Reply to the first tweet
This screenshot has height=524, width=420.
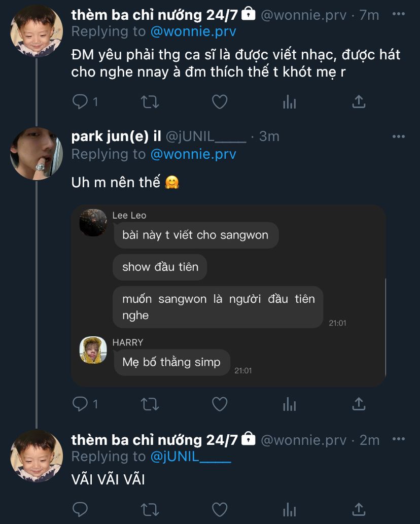click(x=81, y=102)
